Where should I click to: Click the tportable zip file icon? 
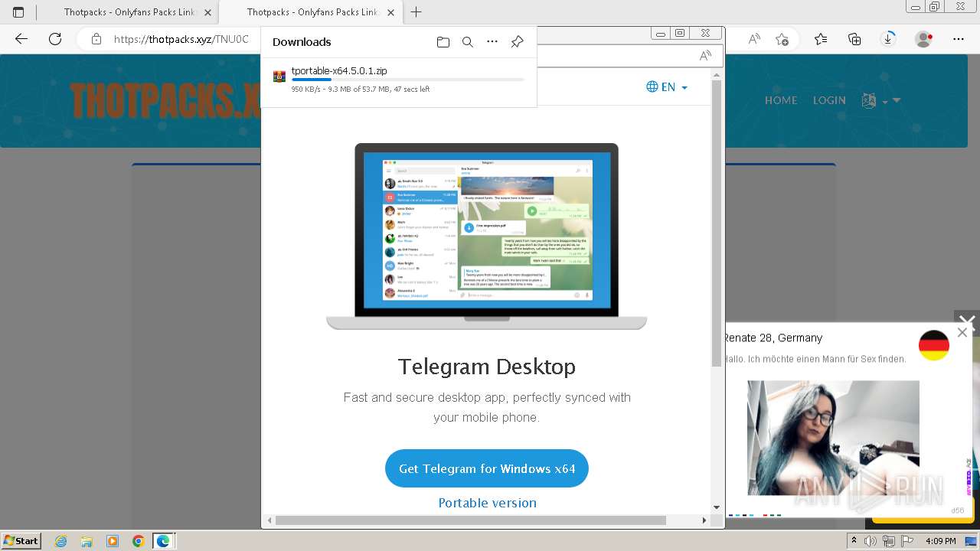tap(279, 77)
